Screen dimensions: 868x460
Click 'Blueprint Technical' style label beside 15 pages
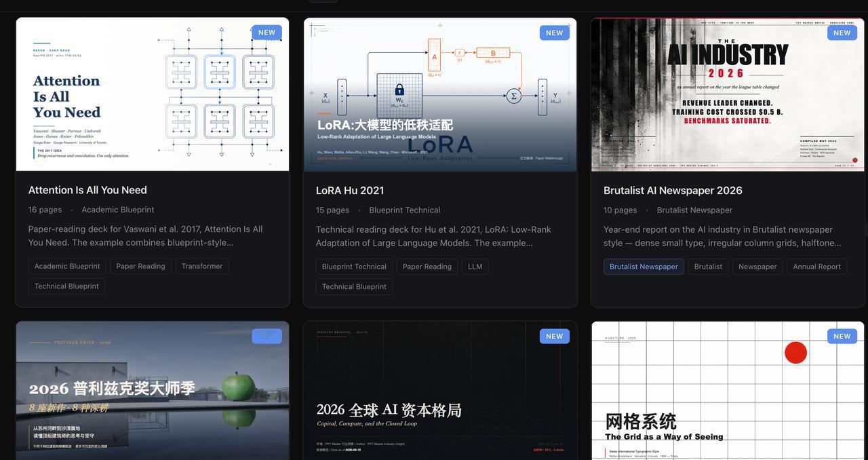405,210
